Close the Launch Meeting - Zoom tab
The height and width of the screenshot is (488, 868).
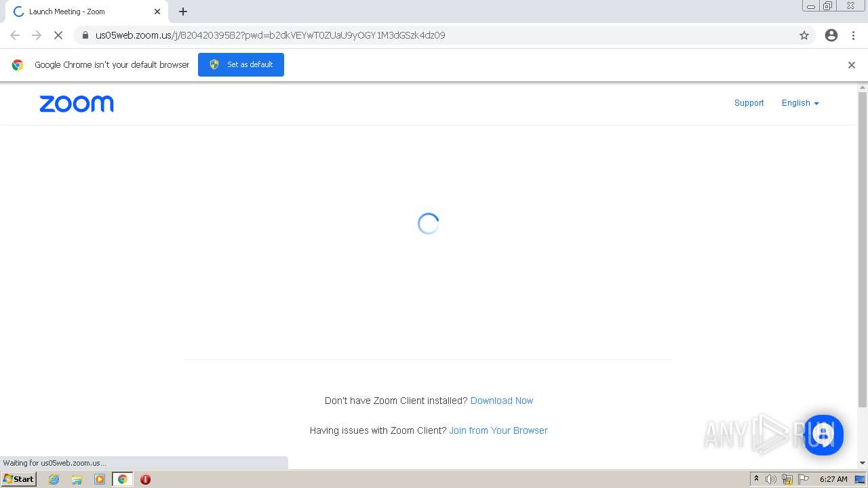[157, 12]
